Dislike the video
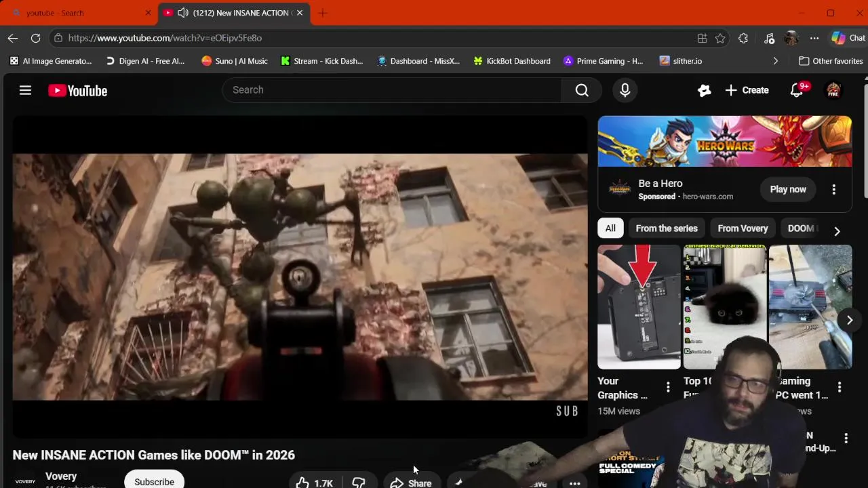 pos(359,483)
